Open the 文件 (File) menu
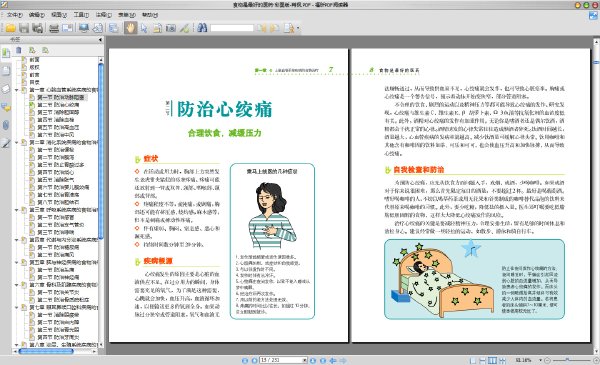600x365 pixels. point(14,15)
